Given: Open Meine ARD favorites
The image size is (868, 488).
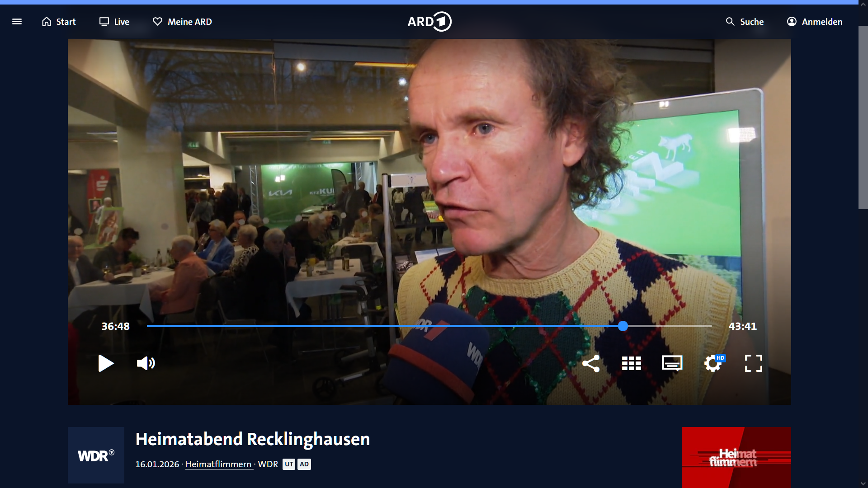Looking at the screenshot, I should [182, 22].
